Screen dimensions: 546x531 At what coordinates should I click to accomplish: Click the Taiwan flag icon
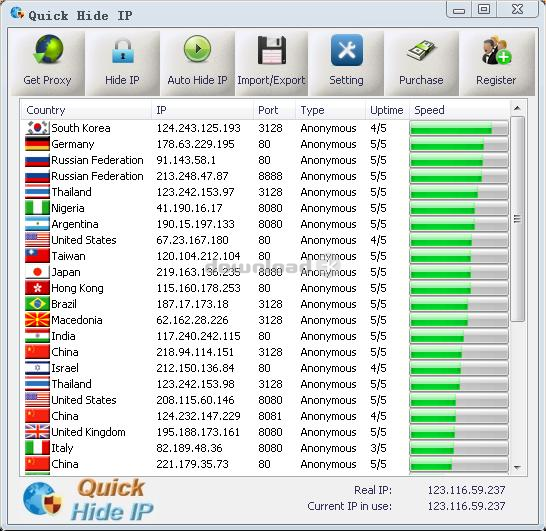coord(37,256)
